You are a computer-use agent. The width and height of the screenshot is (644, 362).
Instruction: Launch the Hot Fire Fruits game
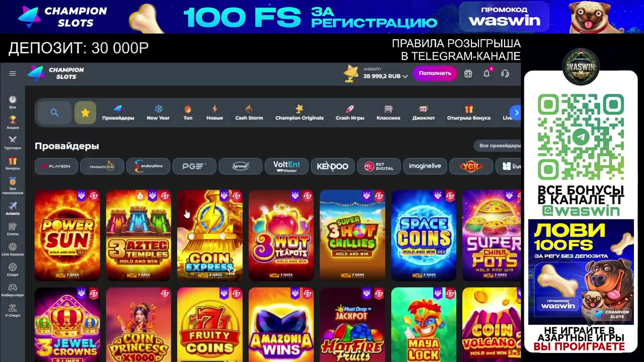tap(352, 325)
